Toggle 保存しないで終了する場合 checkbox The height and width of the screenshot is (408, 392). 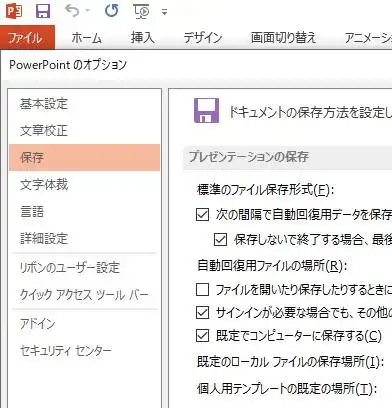coord(220,240)
